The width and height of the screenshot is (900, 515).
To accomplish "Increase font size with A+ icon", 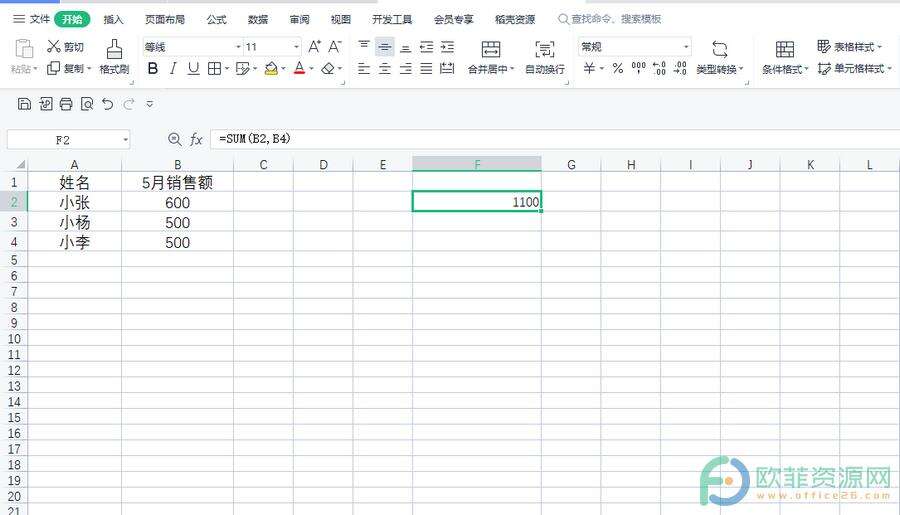I will [x=315, y=47].
